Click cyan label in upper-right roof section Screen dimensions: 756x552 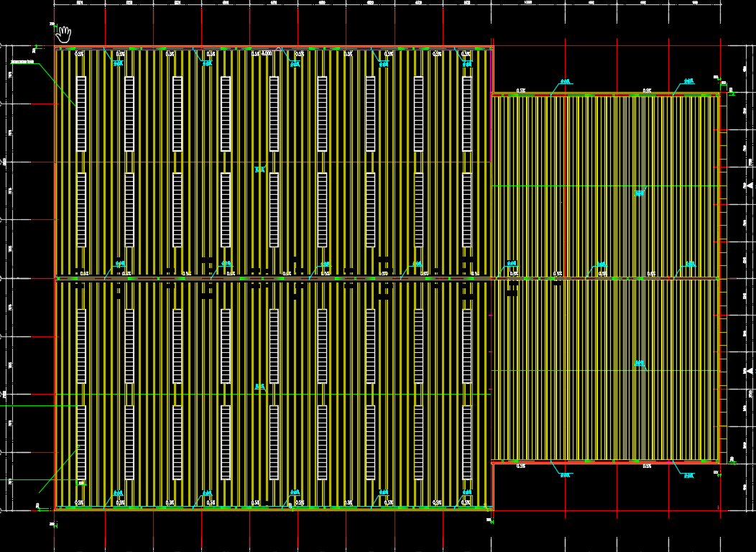point(639,193)
